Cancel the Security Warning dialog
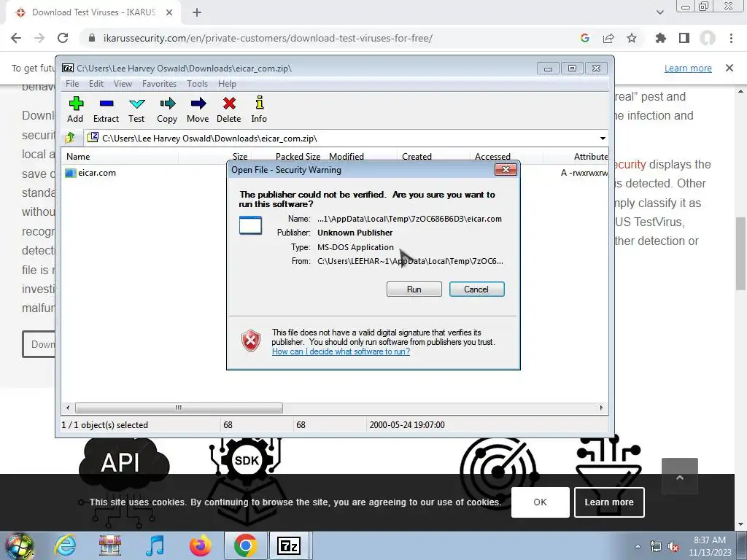Screen dimensions: 747x560 [x=476, y=289]
